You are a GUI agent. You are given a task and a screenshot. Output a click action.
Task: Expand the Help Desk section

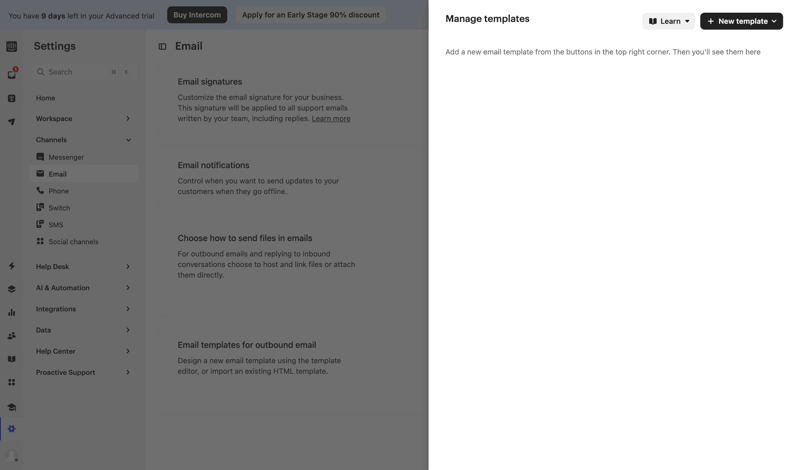[128, 267]
